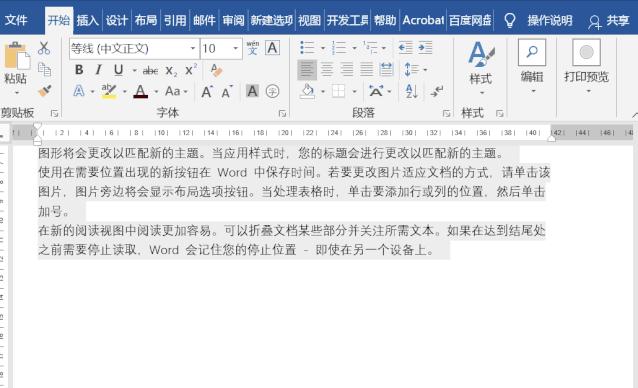Image resolution: width=638 pixels, height=388 pixels.
Task: Click the Multilevel List icon
Action: click(370, 48)
